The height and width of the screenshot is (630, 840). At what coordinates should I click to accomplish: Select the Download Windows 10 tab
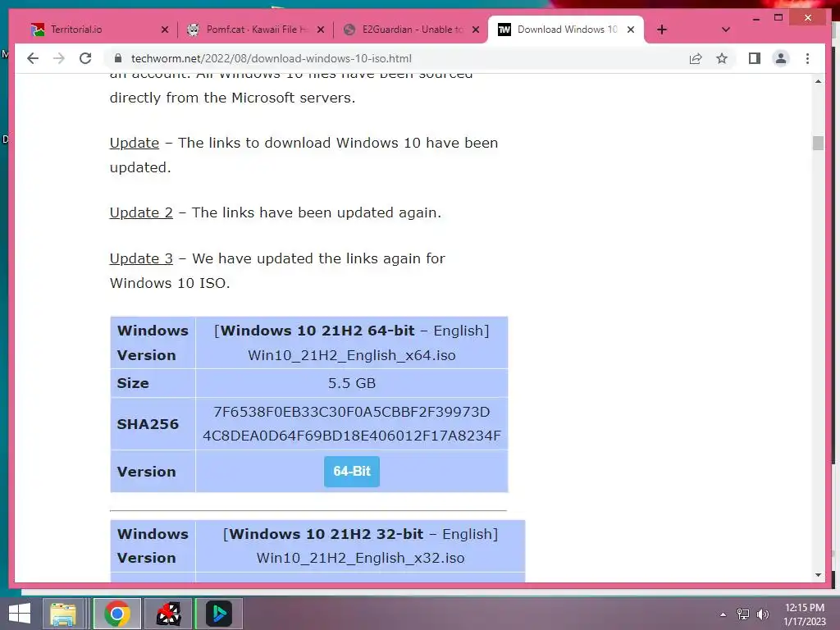tap(565, 30)
